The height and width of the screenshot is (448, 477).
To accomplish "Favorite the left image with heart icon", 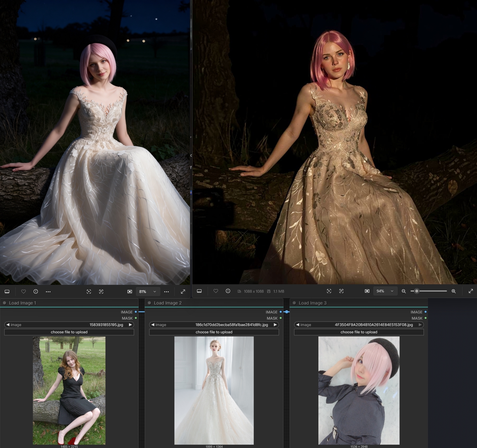I will pos(24,292).
